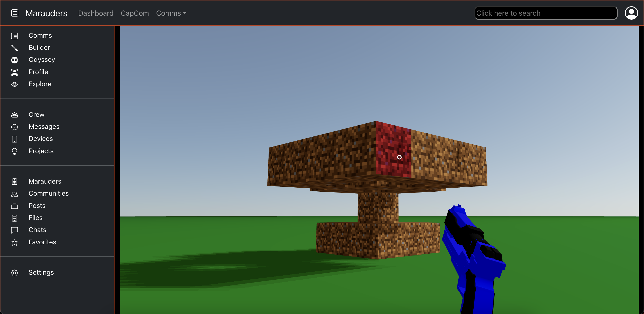Open the Explore link in sidebar

pos(40,84)
